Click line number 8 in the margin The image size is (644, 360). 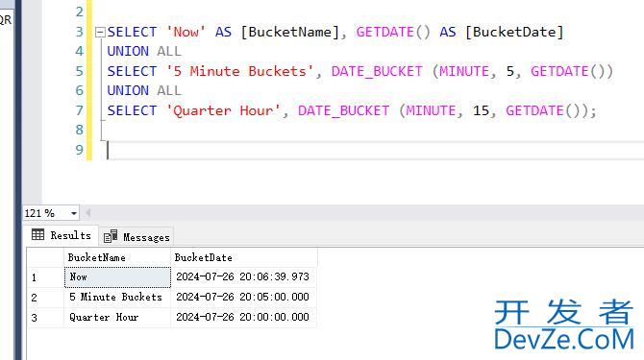(x=79, y=130)
